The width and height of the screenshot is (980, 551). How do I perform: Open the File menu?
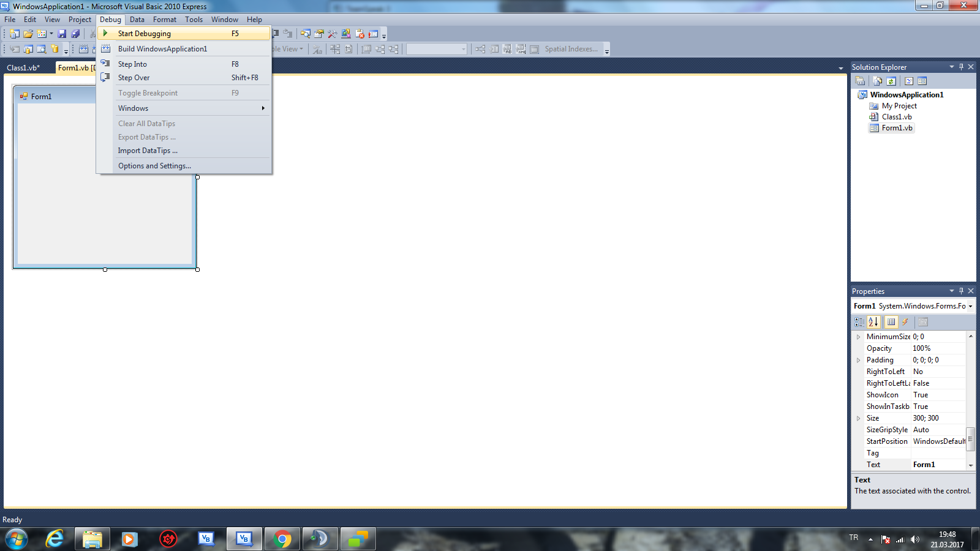pos(10,20)
